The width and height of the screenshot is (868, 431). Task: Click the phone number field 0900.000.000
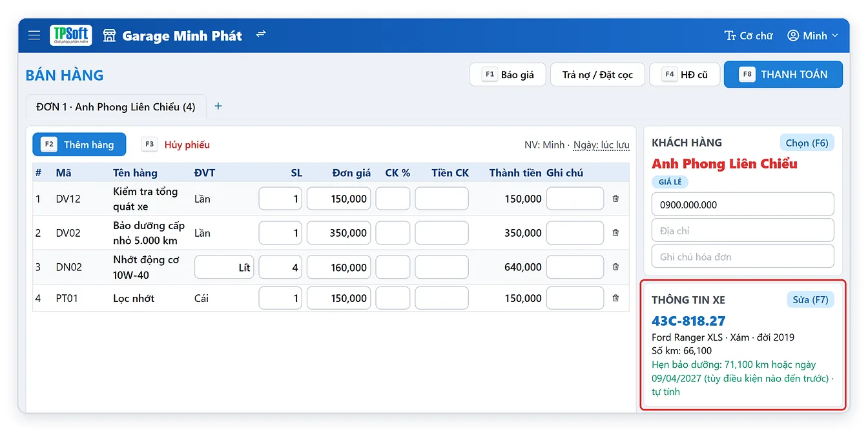743,205
